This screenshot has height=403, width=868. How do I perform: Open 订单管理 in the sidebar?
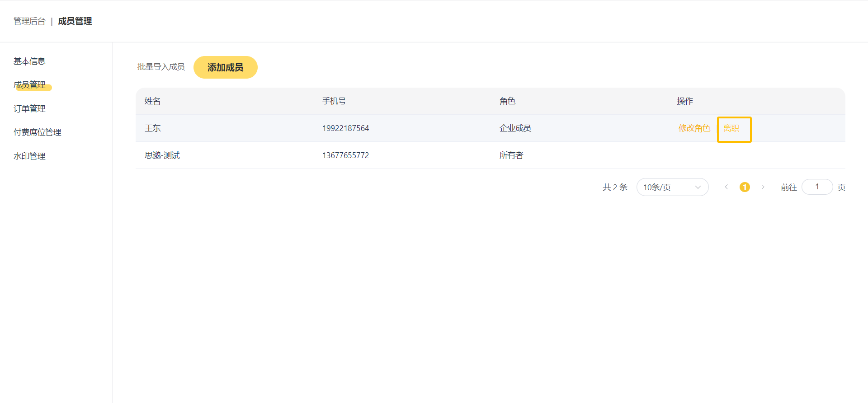tap(29, 109)
